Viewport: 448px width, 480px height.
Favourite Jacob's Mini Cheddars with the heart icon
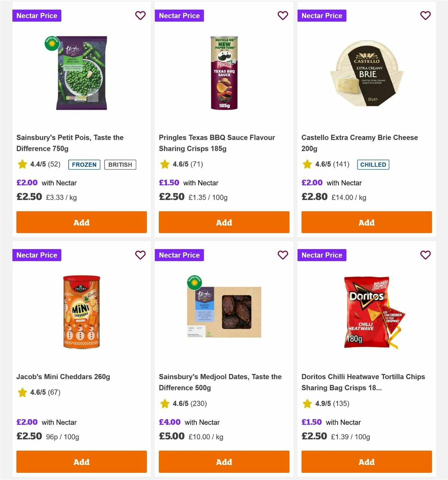pos(140,255)
